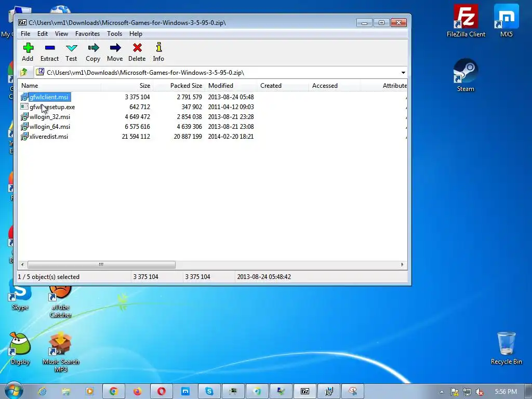
Task: Open MX5 desktop shortcut
Action: click(x=506, y=21)
